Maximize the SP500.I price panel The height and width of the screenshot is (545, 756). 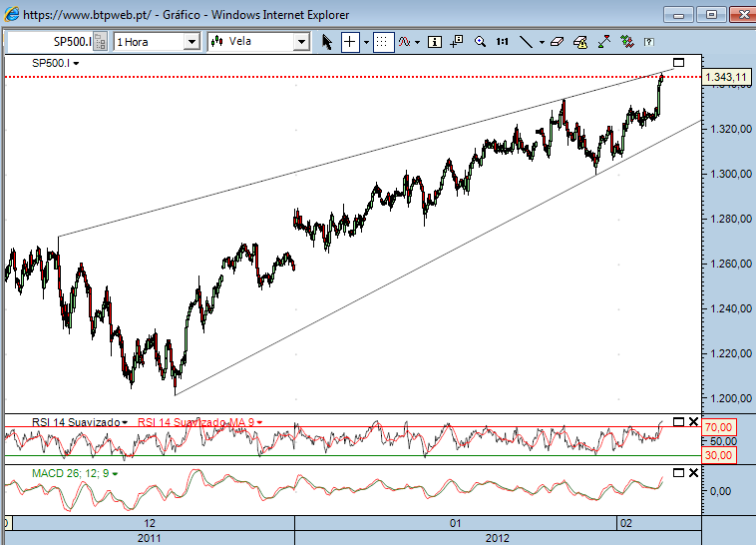tap(678, 62)
